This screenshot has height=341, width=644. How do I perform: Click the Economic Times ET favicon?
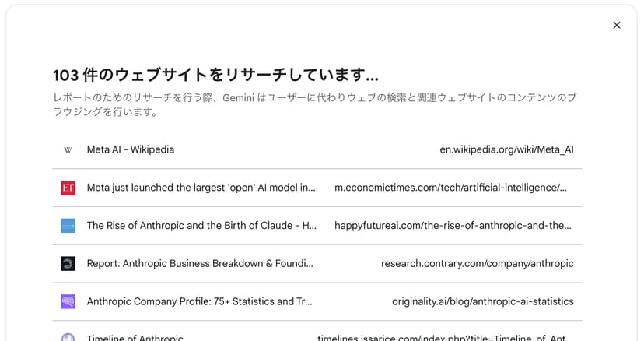[68, 188]
